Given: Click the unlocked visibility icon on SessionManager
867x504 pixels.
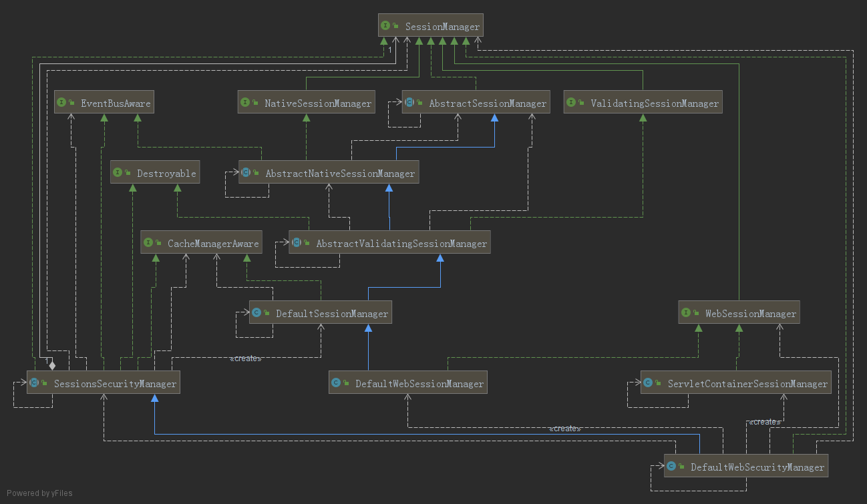Looking at the screenshot, I should 395,27.
